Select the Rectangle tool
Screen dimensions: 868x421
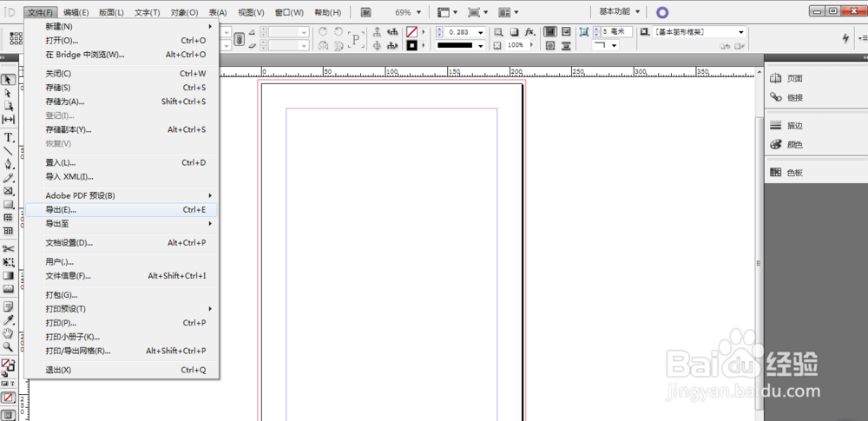9,204
